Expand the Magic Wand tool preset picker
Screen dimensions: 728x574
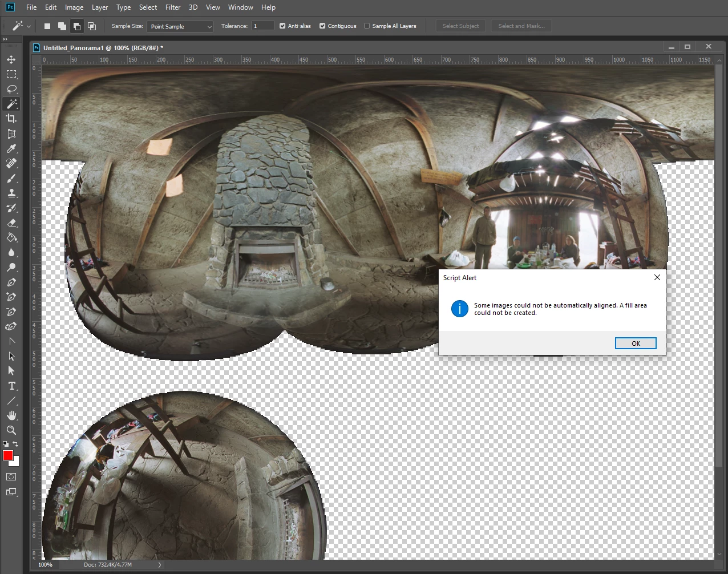[29, 26]
